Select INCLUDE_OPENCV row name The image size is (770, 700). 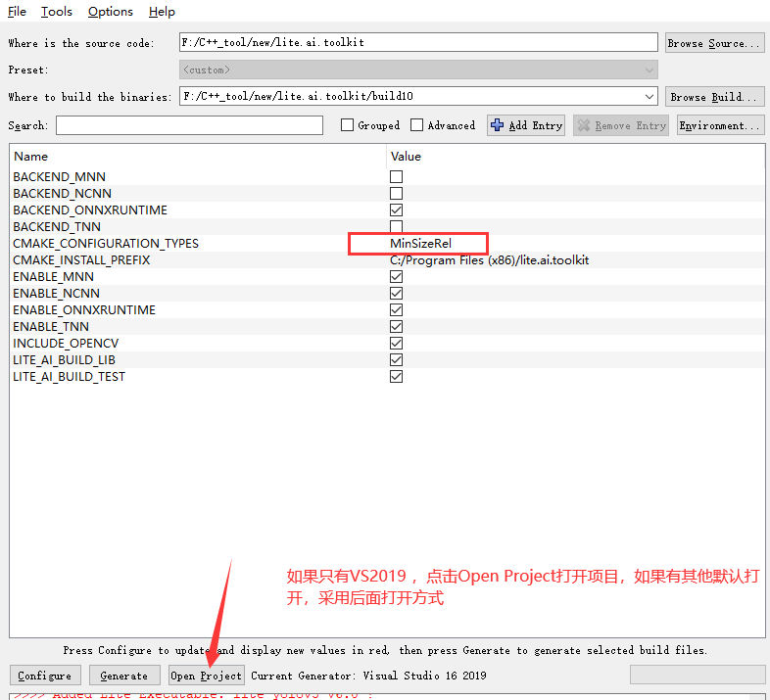pyautogui.click(x=66, y=344)
